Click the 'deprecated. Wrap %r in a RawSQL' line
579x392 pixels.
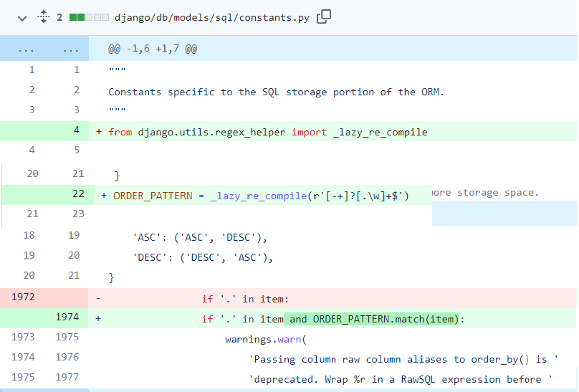pyautogui.click(x=401, y=379)
